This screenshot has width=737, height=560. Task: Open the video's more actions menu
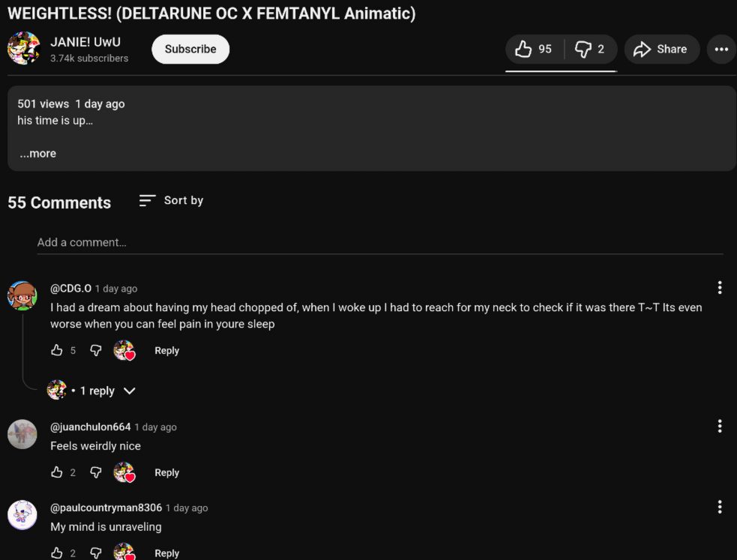(721, 49)
